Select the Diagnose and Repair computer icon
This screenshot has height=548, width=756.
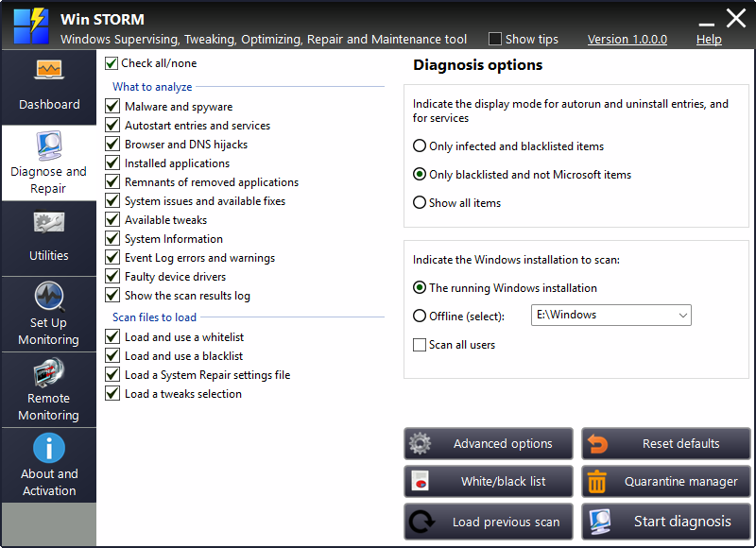click(x=48, y=146)
